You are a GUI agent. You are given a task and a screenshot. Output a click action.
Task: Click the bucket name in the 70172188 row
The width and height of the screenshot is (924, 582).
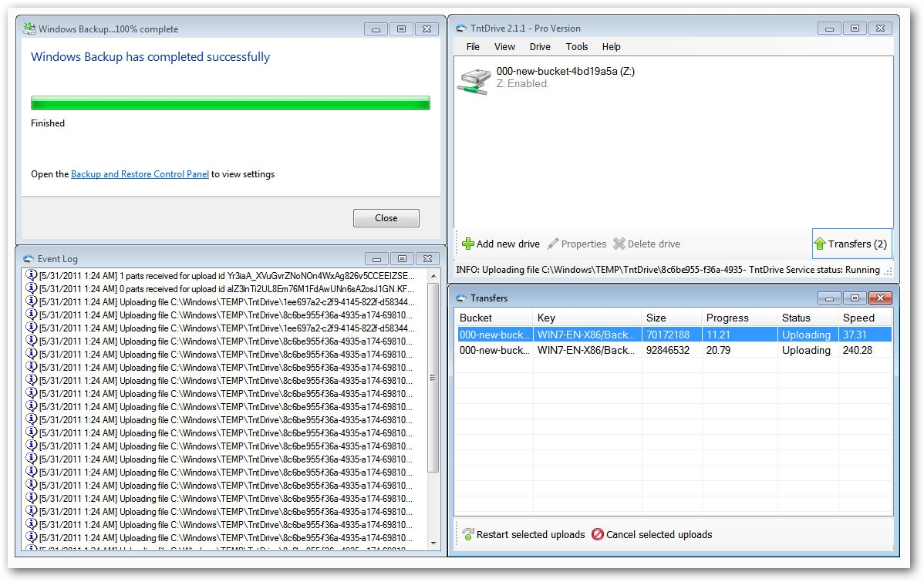click(x=494, y=335)
